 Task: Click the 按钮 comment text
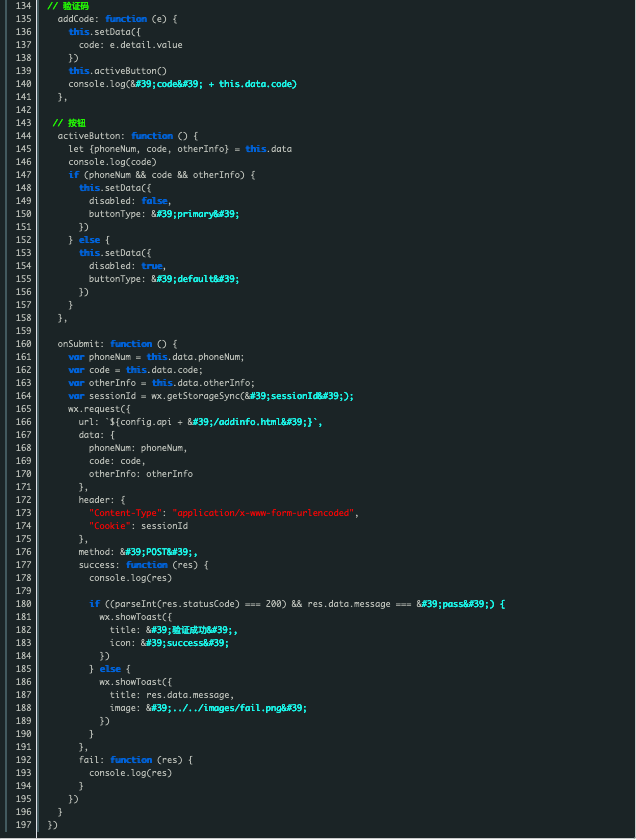(70, 123)
